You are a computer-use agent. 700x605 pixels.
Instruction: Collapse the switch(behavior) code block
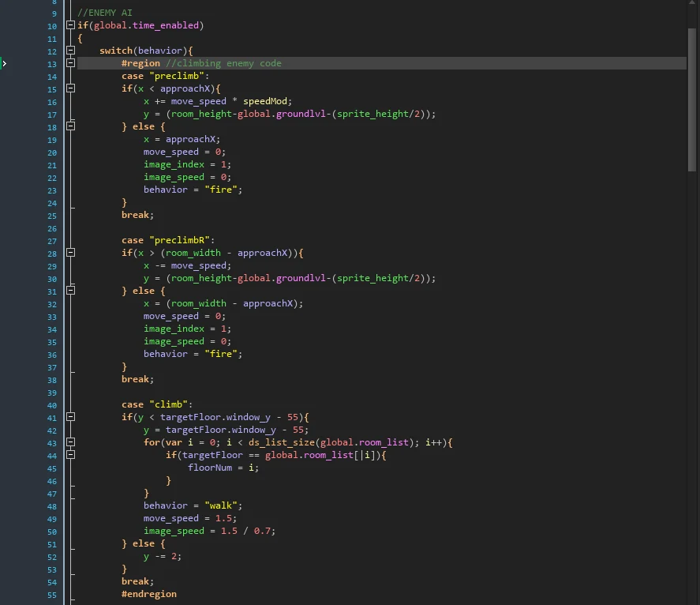click(70, 51)
